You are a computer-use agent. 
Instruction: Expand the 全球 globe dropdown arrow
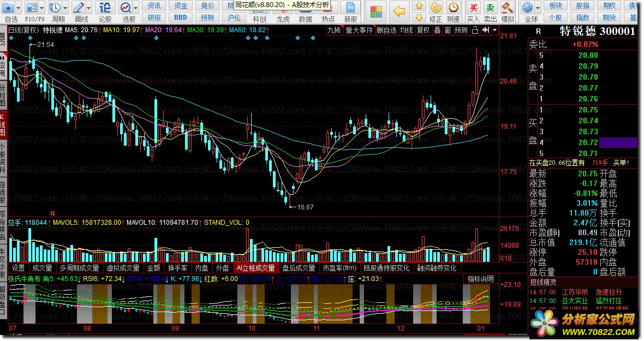tap(538, 8)
